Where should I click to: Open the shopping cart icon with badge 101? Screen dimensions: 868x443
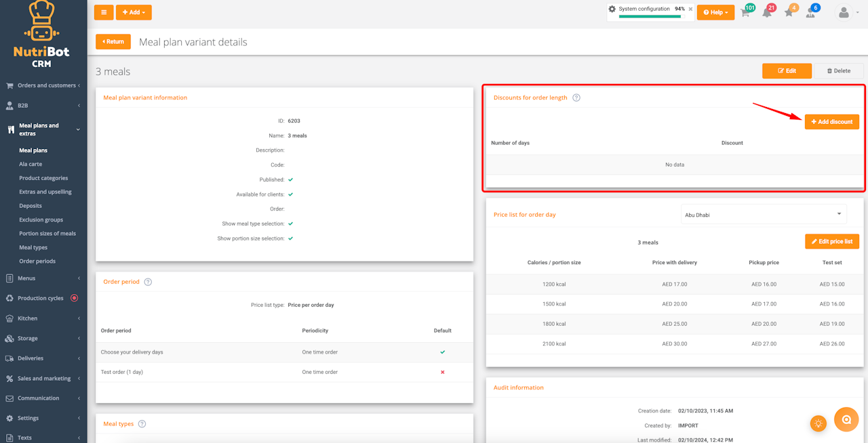coord(746,12)
